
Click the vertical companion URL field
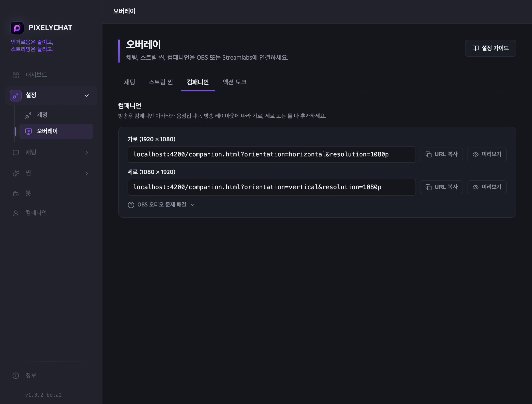[272, 187]
